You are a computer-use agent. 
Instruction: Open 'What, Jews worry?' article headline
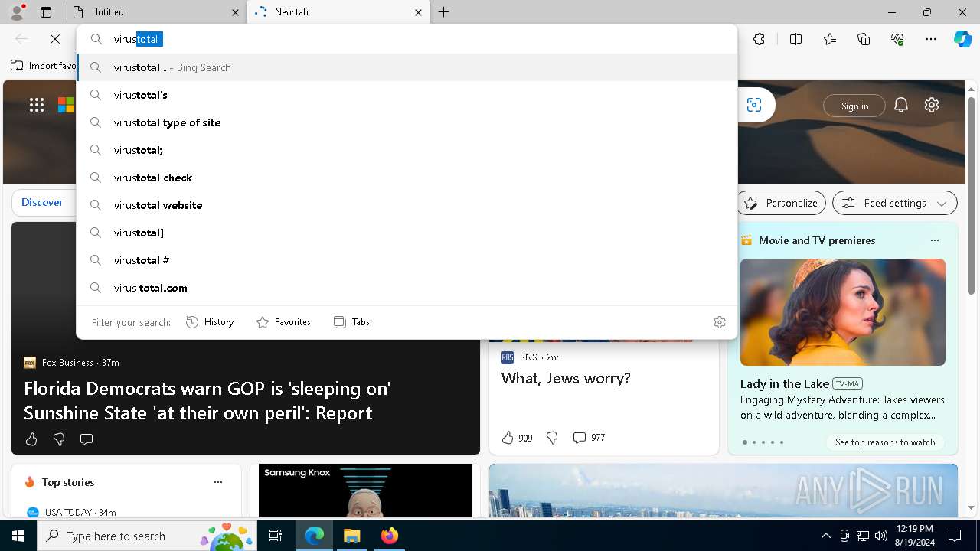pyautogui.click(x=566, y=378)
